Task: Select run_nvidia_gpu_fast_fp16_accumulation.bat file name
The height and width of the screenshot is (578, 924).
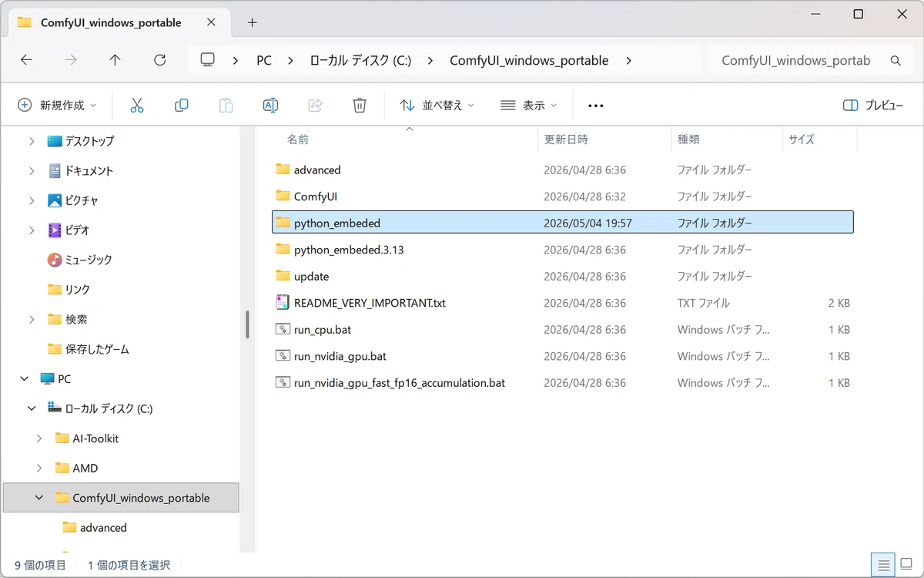Action: coord(400,383)
